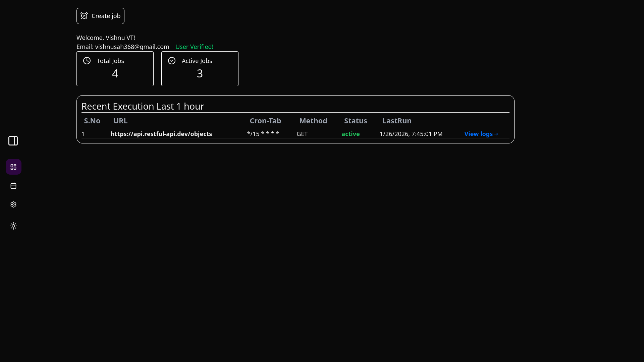The width and height of the screenshot is (644, 362).
Task: Click the vishnusah368@gmail.com email text
Action: (131, 47)
